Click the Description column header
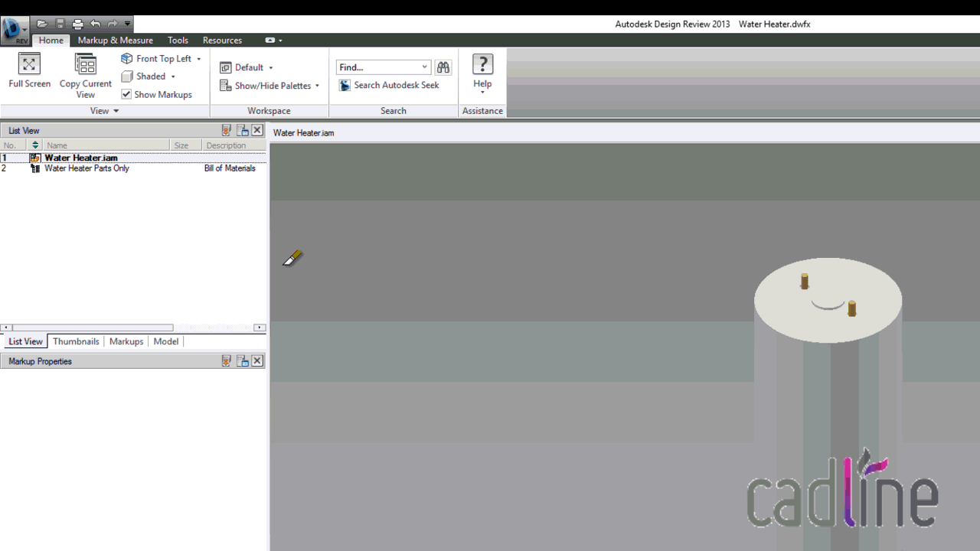 pyautogui.click(x=234, y=145)
